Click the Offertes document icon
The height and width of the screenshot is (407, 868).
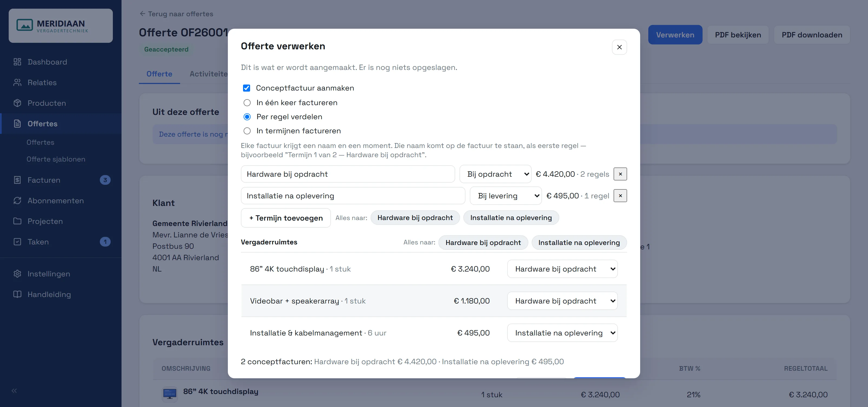pos(17,124)
